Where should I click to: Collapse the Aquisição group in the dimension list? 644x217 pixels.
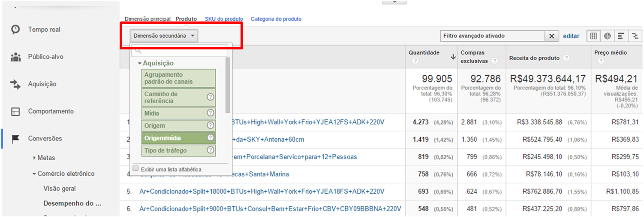pyautogui.click(x=139, y=64)
